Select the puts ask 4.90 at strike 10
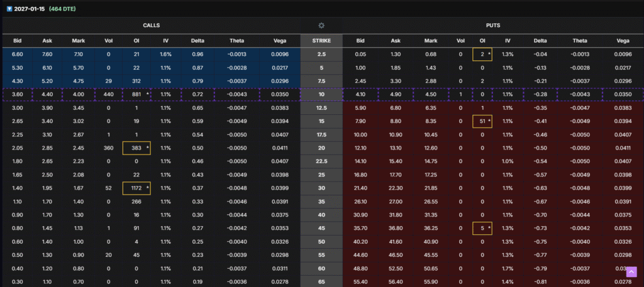This screenshot has height=287, width=644. coord(396,94)
